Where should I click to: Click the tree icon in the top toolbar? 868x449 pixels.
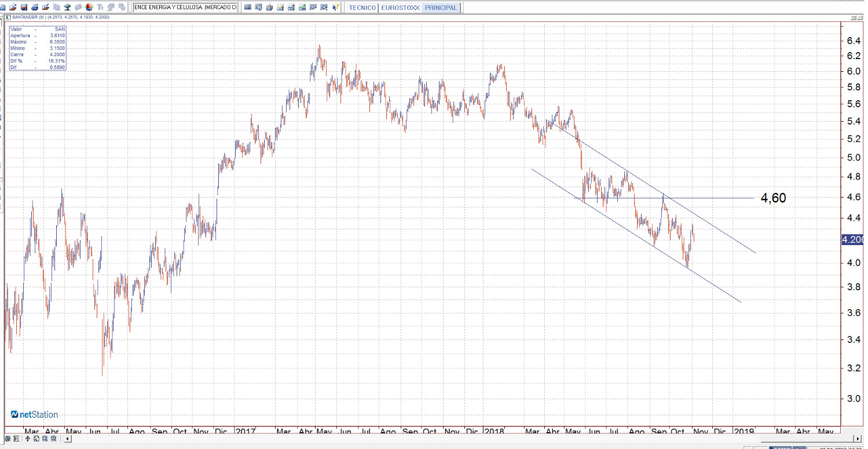click(67, 8)
